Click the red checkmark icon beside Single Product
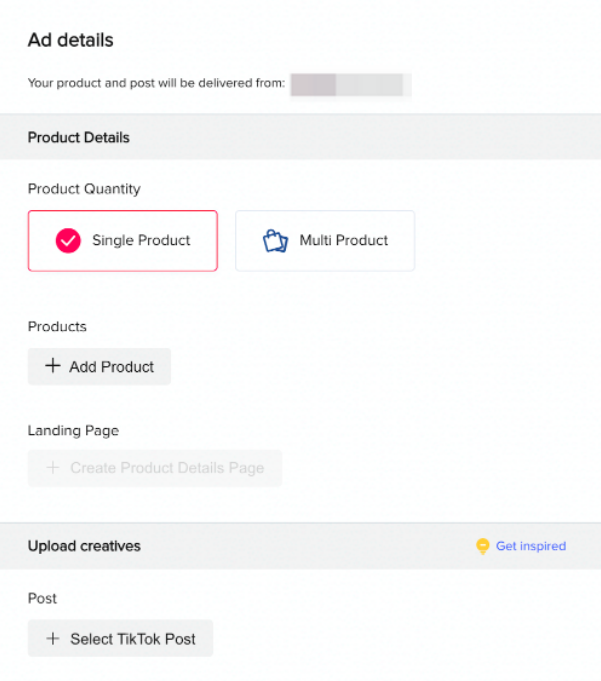 click(x=68, y=241)
